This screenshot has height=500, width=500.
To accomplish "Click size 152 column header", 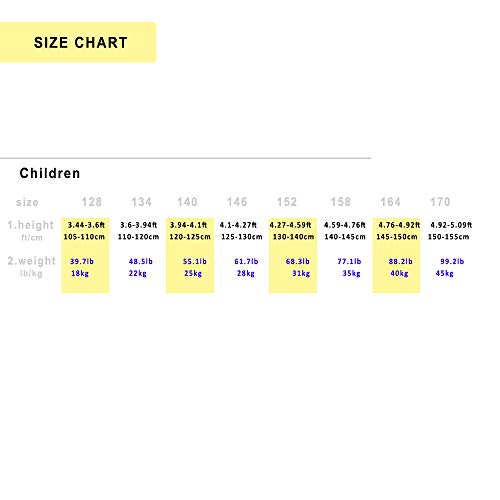I will pos(287,202).
